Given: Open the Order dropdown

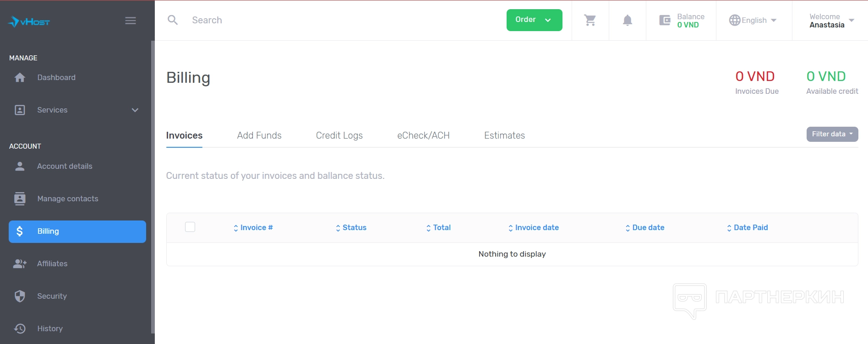Looking at the screenshot, I should point(534,20).
